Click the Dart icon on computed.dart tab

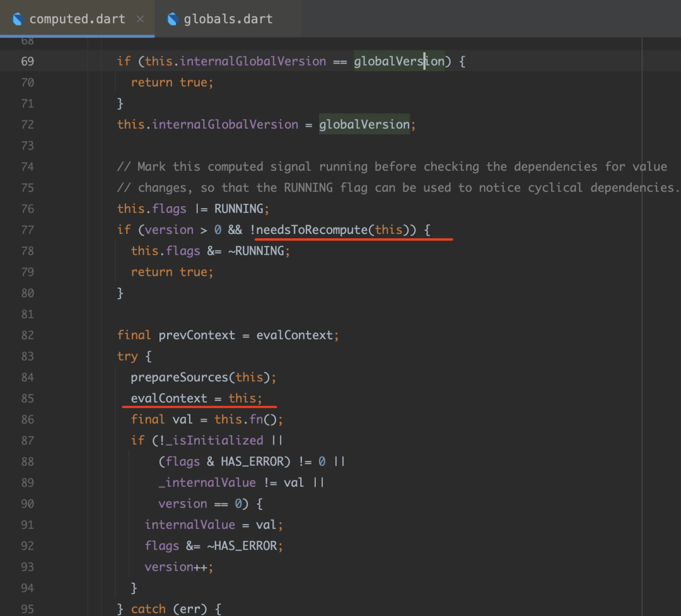click(18, 19)
